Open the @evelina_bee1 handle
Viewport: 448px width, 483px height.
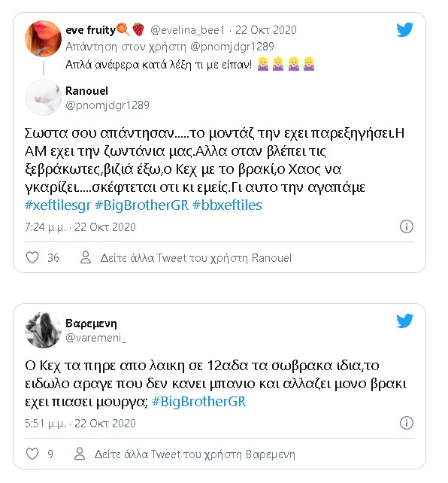(x=188, y=30)
